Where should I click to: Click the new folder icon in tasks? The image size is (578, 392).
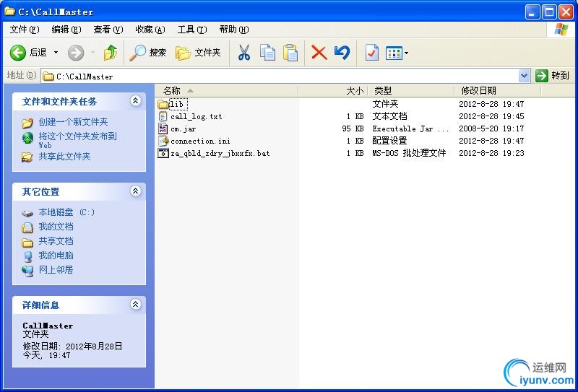tap(27, 123)
